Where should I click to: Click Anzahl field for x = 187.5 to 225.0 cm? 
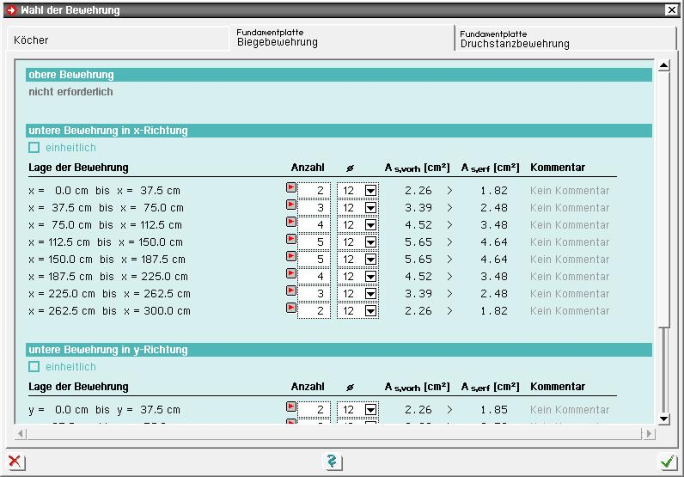click(x=314, y=276)
